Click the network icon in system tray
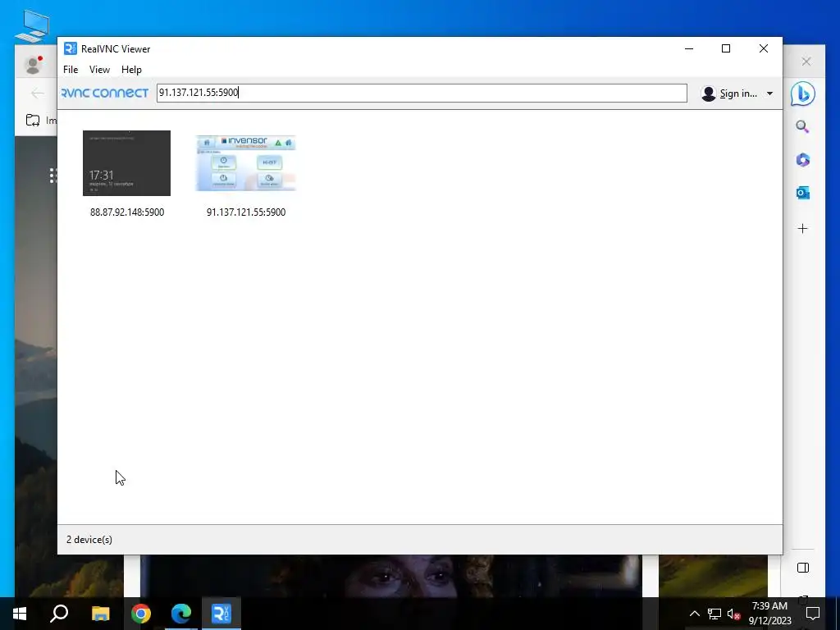 coord(714,614)
